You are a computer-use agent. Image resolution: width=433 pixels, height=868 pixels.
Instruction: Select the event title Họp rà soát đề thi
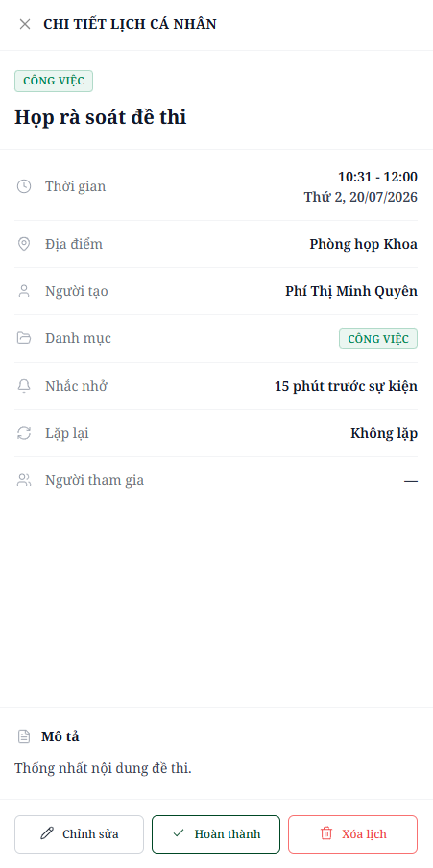pyautogui.click(x=101, y=117)
